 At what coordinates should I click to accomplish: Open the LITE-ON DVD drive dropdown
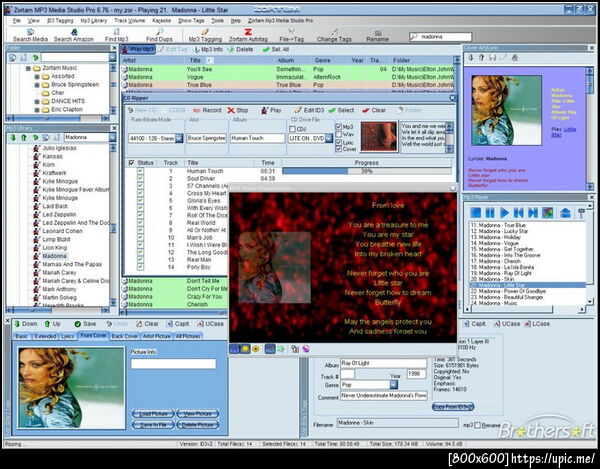pos(329,138)
